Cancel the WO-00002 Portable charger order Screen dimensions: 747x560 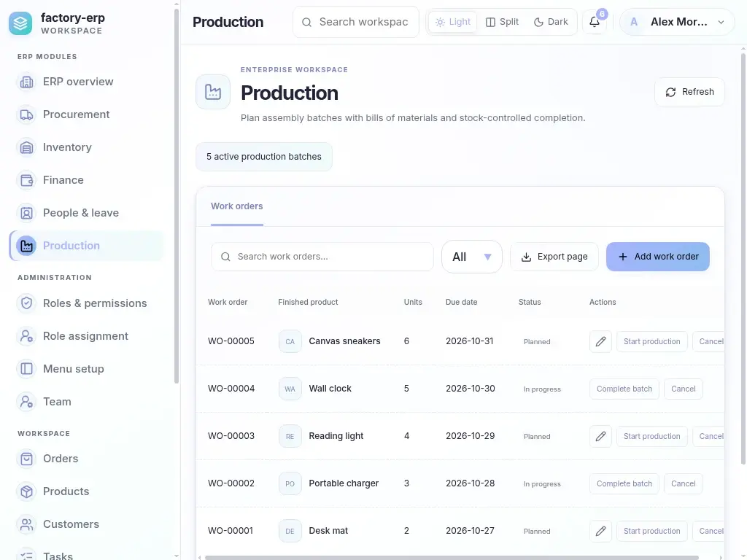(683, 483)
